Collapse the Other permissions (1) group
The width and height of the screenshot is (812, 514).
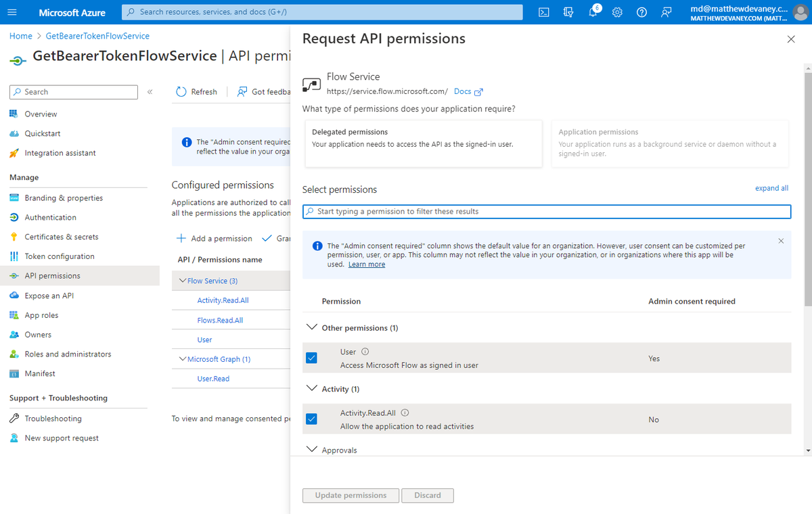[x=311, y=327]
